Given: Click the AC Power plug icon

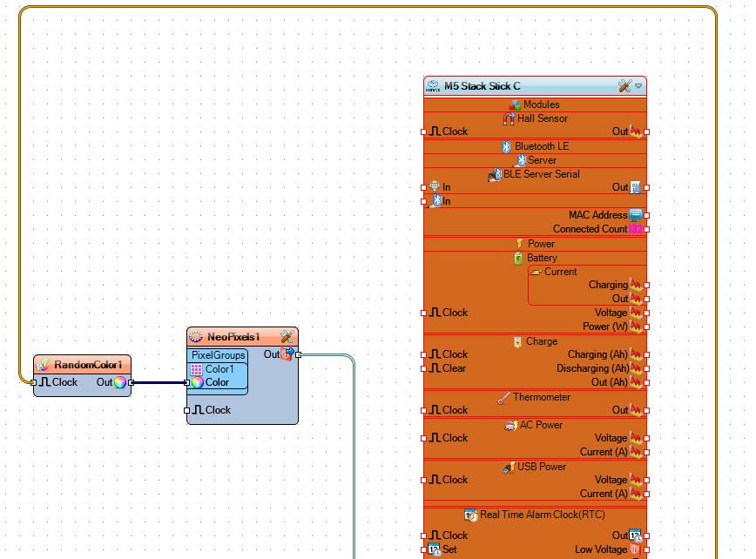Looking at the screenshot, I should [x=511, y=425].
